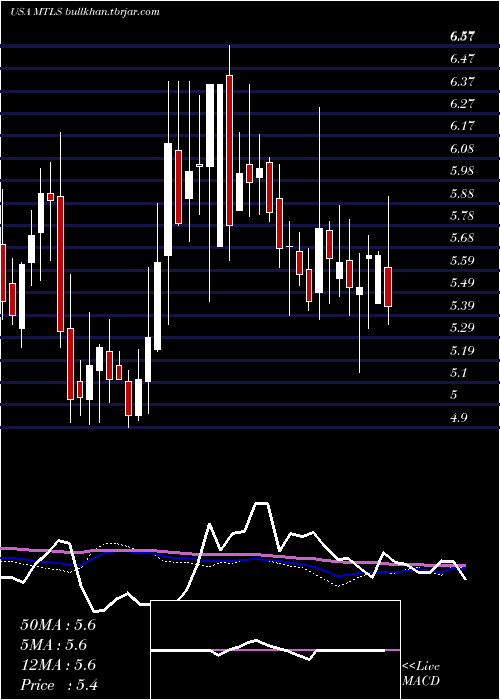Select the 6.37 price axis label
Viewport: 500px width, 700px height.
point(462,82)
